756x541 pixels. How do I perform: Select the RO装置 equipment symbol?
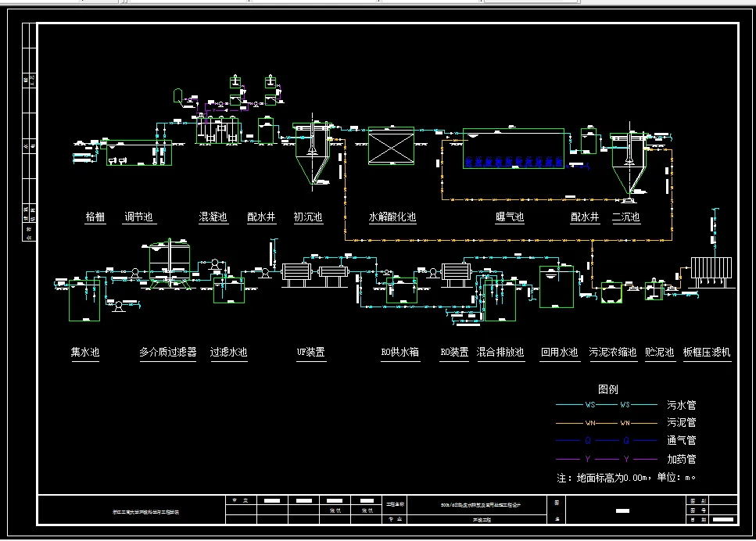pyautogui.click(x=457, y=273)
